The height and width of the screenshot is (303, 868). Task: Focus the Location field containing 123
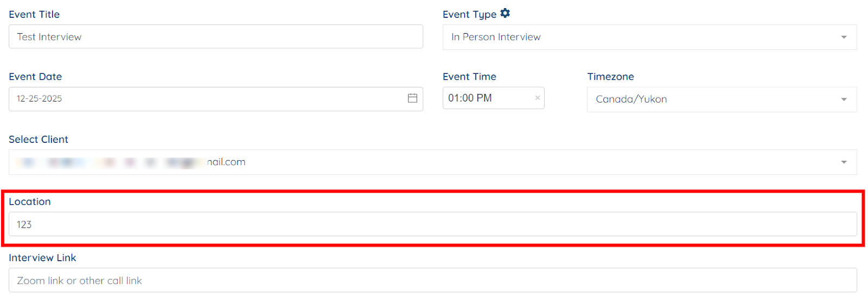click(432, 224)
